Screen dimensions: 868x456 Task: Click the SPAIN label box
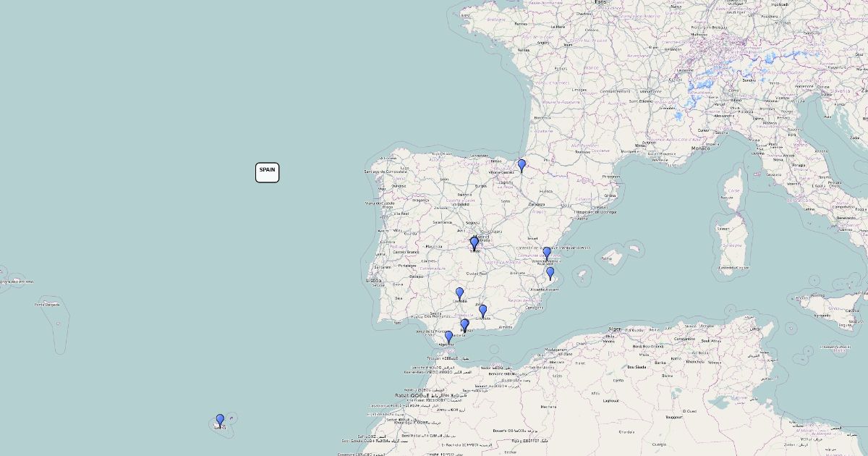click(x=267, y=172)
